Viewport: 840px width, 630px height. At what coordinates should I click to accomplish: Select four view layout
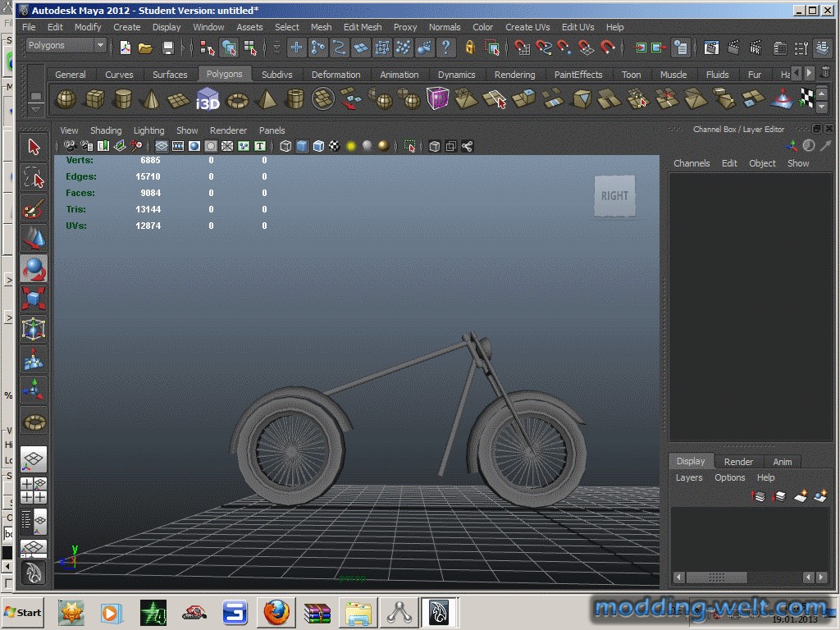point(34,491)
